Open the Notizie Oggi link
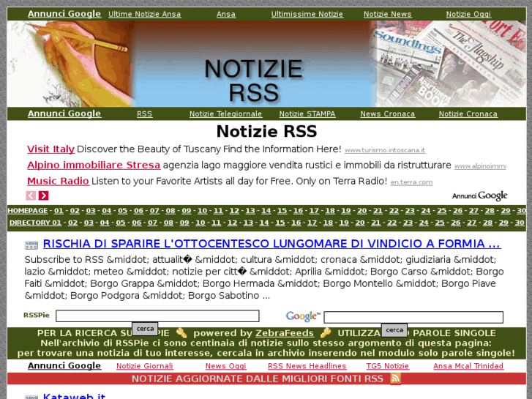This screenshot has width=532, height=399. click(x=468, y=14)
